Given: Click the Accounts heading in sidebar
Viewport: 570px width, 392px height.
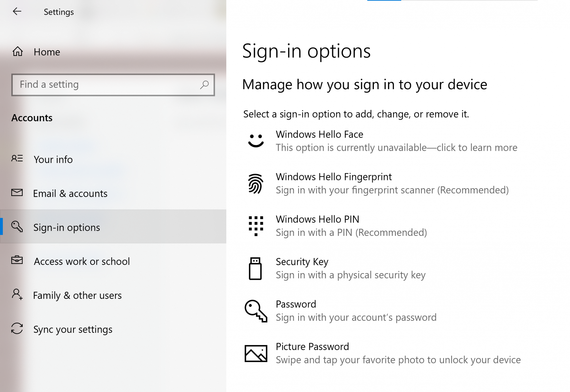Looking at the screenshot, I should (x=32, y=118).
